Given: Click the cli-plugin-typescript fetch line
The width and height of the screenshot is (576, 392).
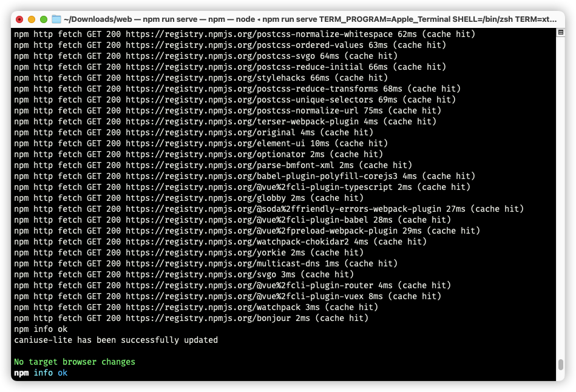Looking at the screenshot, I should (x=242, y=188).
